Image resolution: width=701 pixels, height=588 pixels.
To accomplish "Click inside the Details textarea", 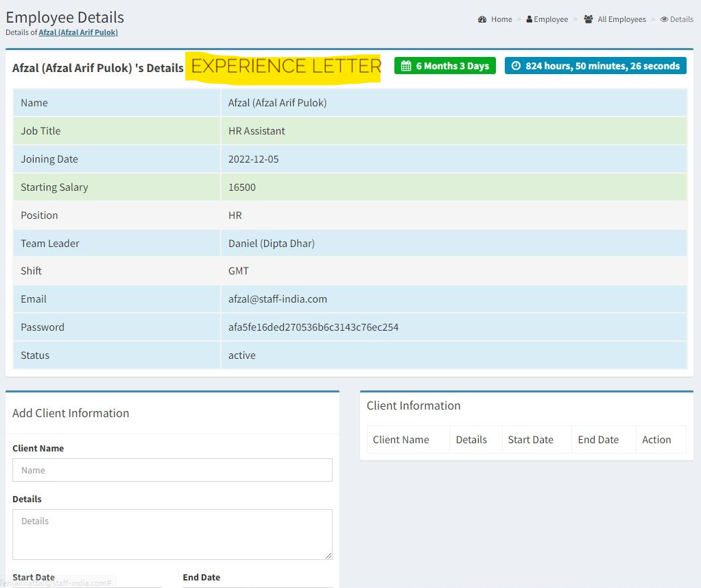I will [x=172, y=534].
